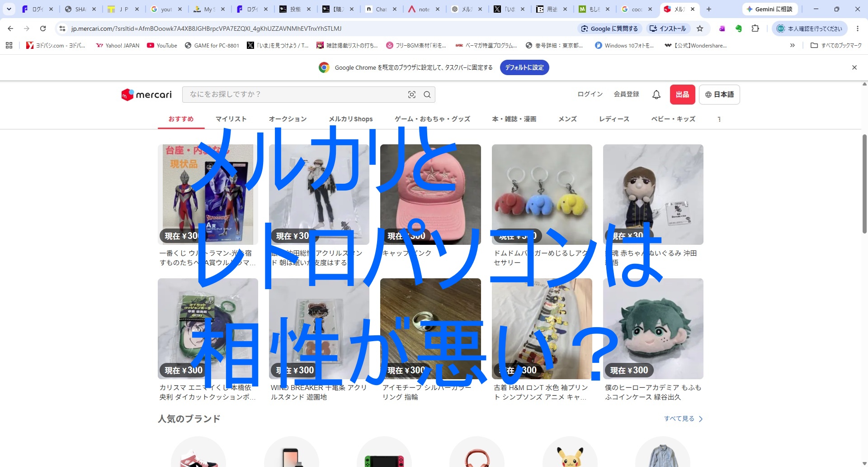
Task: Open Chrome extensions puzzle icon
Action: click(755, 29)
